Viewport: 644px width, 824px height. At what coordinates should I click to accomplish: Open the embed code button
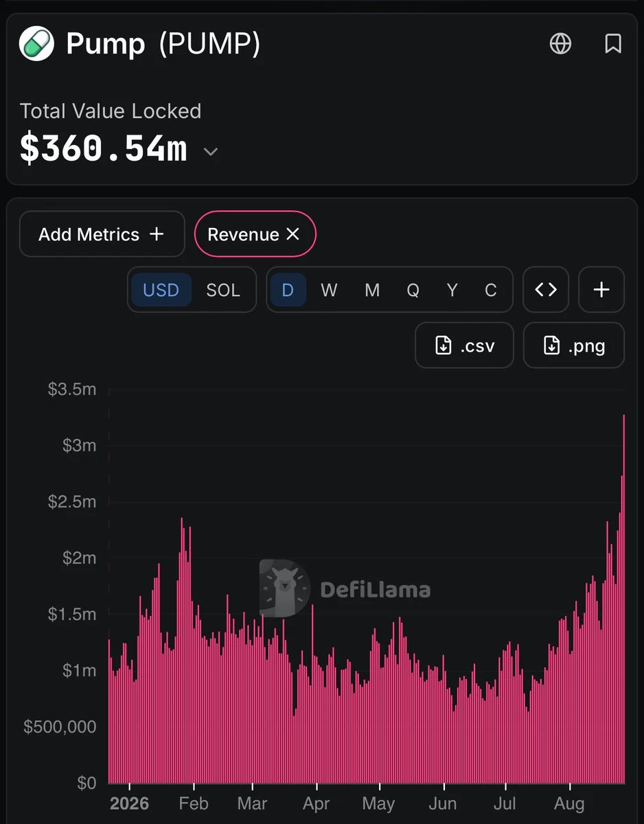(x=546, y=290)
